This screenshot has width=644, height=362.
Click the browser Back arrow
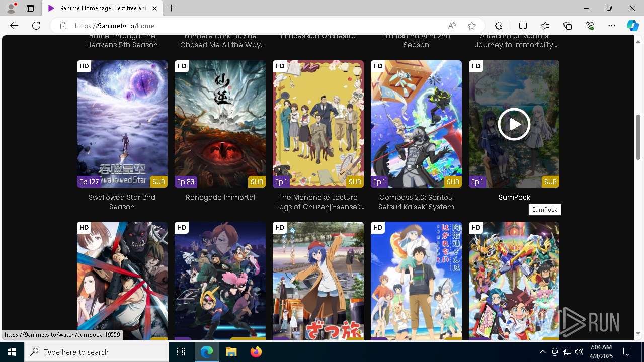(14, 26)
